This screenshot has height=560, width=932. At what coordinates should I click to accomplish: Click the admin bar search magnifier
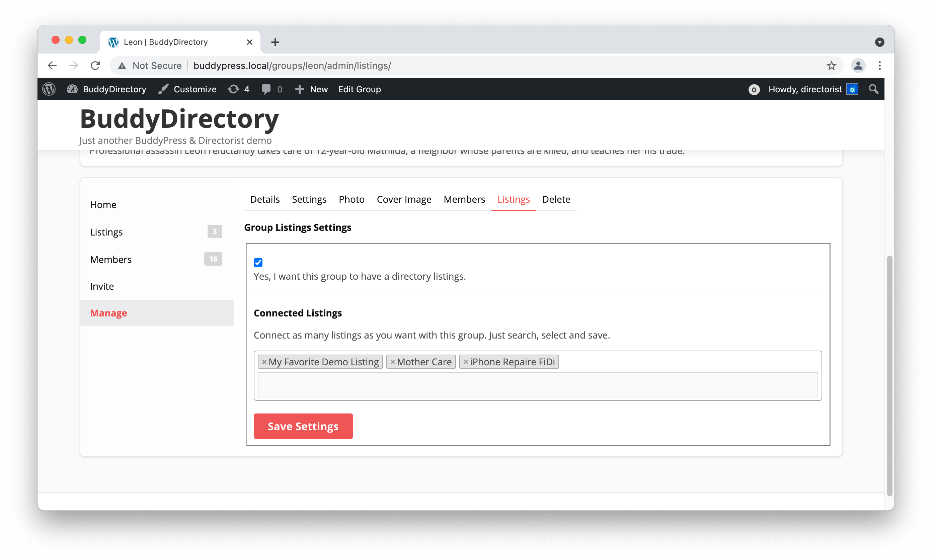(873, 89)
